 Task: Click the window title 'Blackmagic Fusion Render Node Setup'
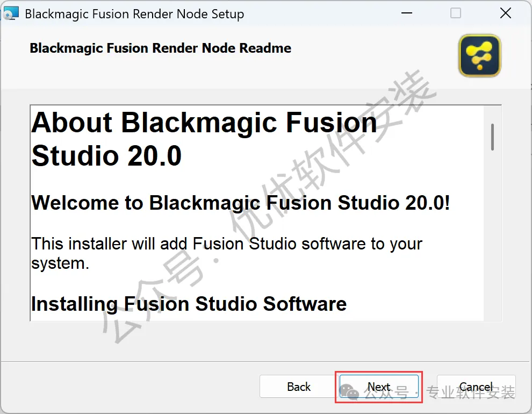coord(134,14)
